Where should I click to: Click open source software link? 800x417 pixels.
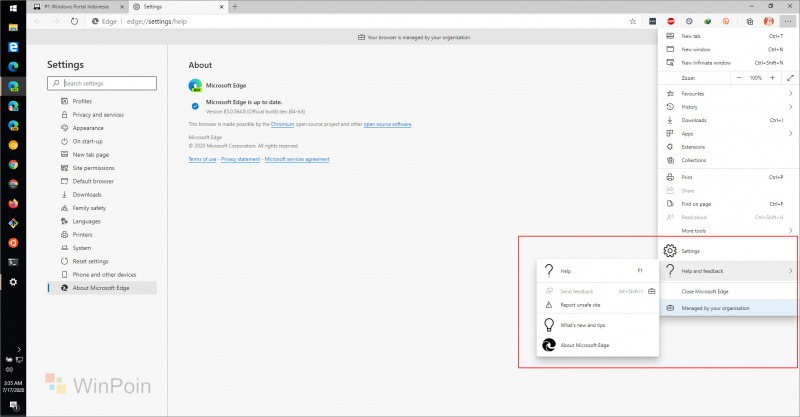click(387, 124)
